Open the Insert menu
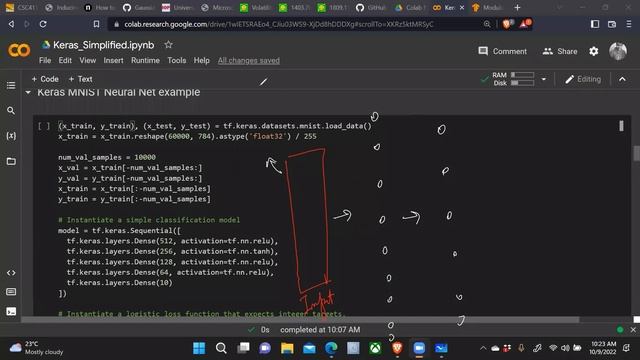 pyautogui.click(x=113, y=60)
